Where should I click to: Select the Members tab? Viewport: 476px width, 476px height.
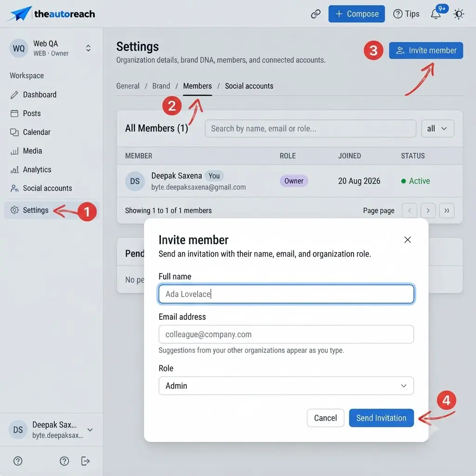pyautogui.click(x=197, y=86)
